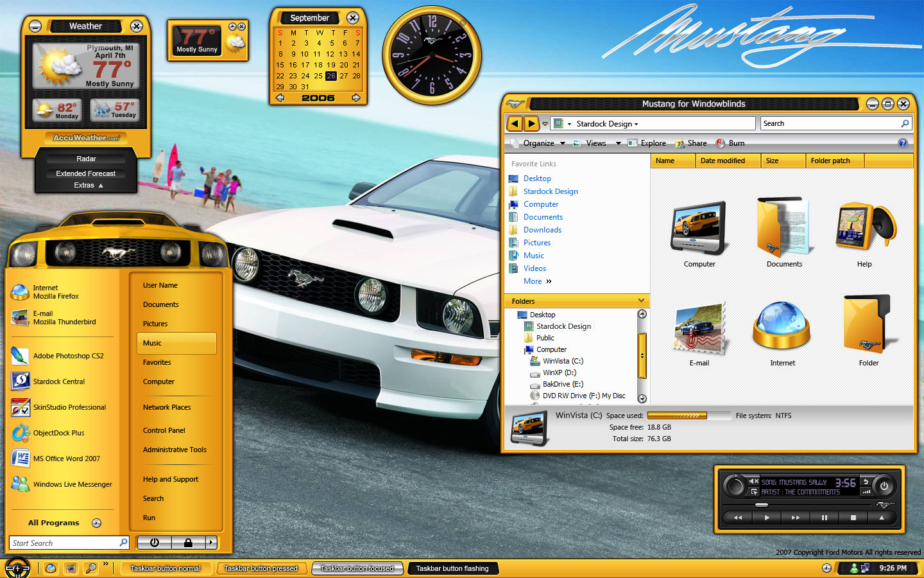Click the Start Search field
The image size is (924, 578).
click(x=69, y=543)
